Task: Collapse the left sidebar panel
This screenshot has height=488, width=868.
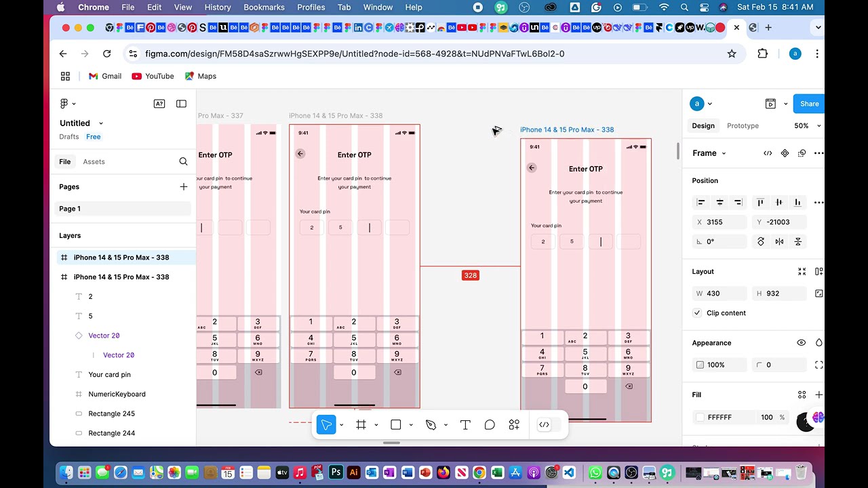Action: point(181,104)
